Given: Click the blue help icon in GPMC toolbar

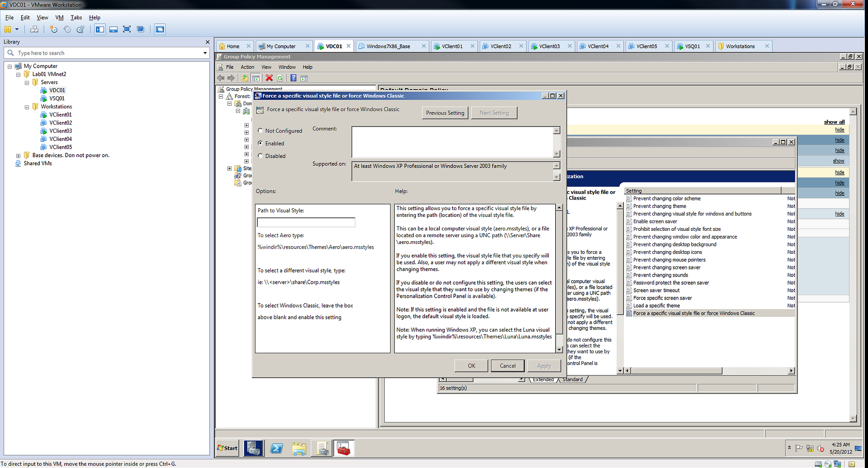Looking at the screenshot, I should tap(293, 78).
